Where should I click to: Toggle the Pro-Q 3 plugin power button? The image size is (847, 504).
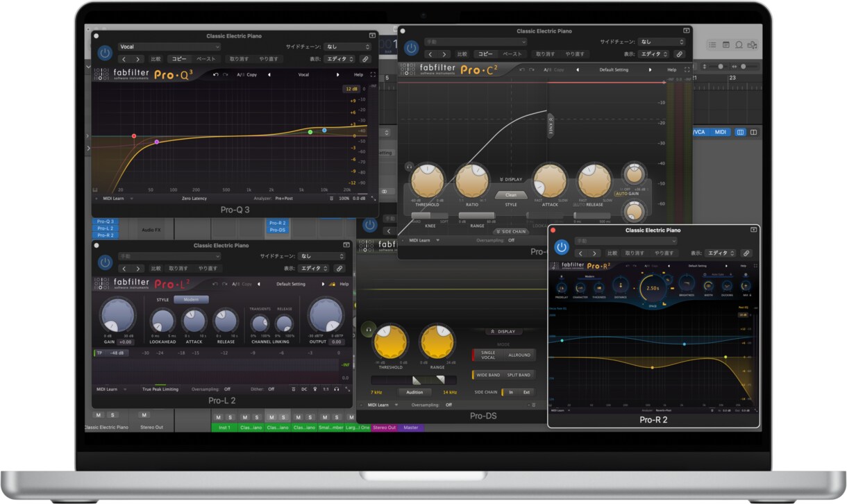(105, 53)
